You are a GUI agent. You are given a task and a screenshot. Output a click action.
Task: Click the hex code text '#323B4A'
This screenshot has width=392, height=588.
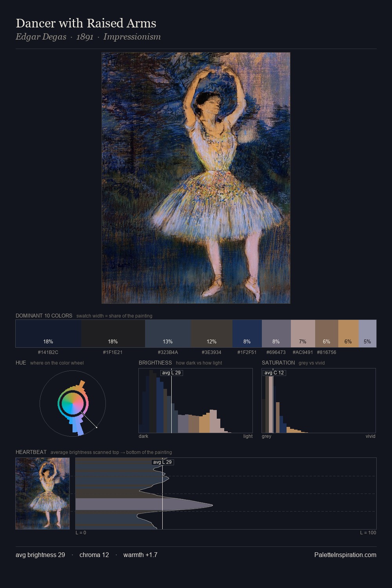tap(168, 352)
